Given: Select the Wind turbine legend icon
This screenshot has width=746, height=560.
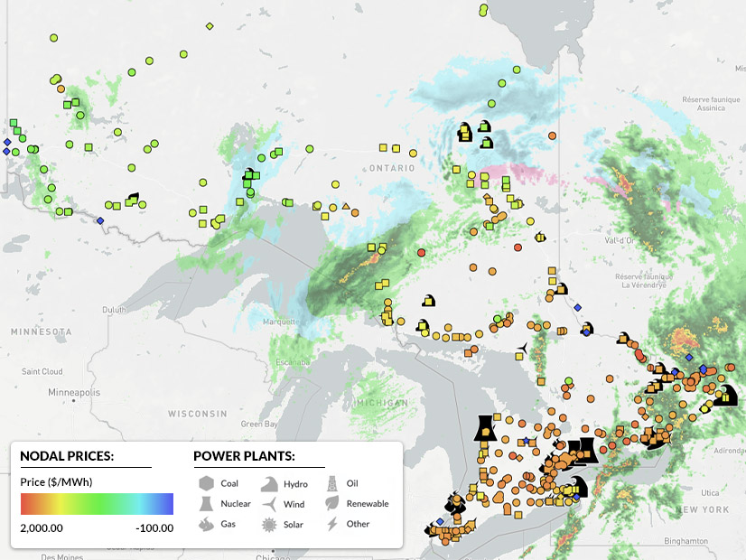Looking at the screenshot, I should coord(269,504).
